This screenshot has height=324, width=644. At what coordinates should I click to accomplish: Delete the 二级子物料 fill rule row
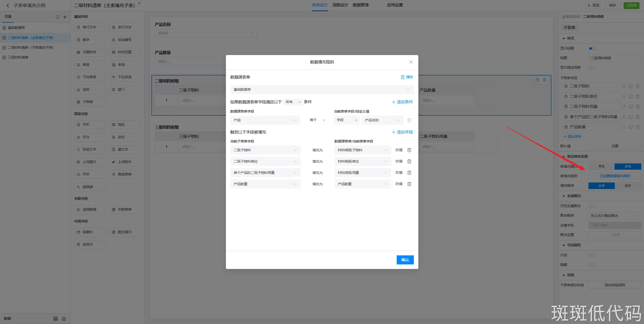(409, 150)
